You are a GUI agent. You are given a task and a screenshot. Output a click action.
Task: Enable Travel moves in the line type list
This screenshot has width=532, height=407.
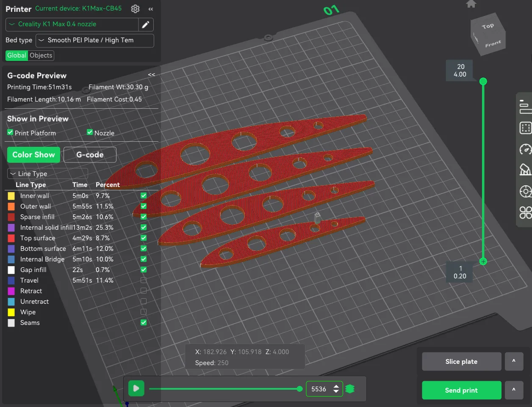143,280
